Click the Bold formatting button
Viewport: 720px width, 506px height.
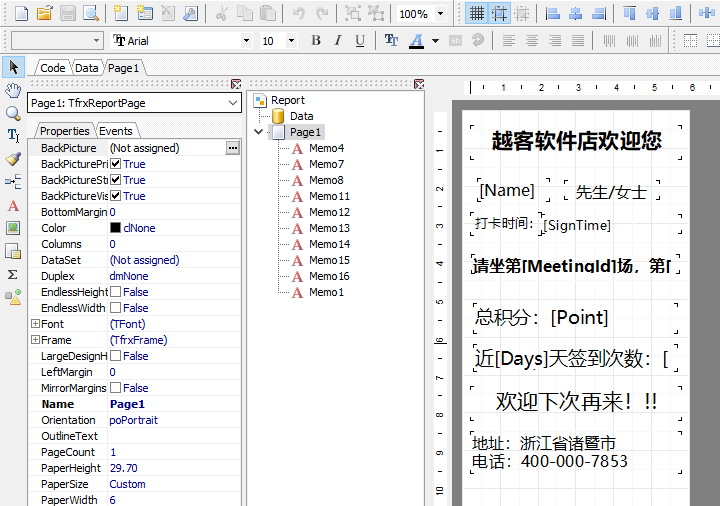316,41
